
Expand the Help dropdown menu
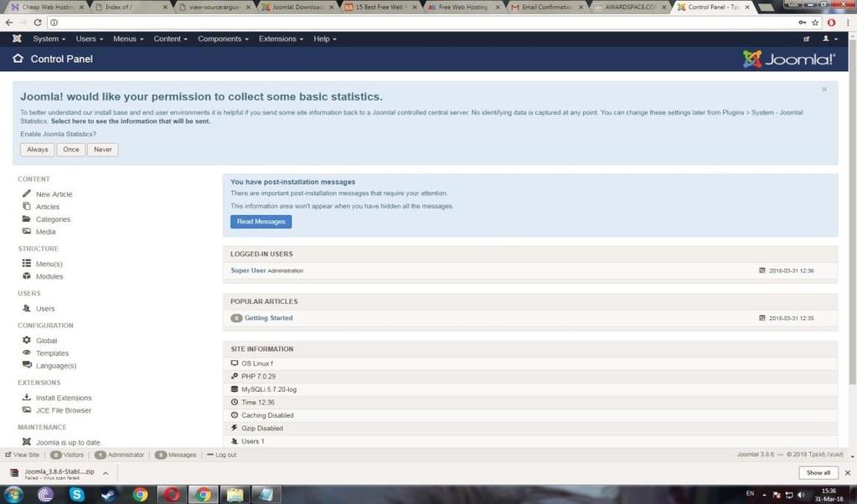point(325,39)
